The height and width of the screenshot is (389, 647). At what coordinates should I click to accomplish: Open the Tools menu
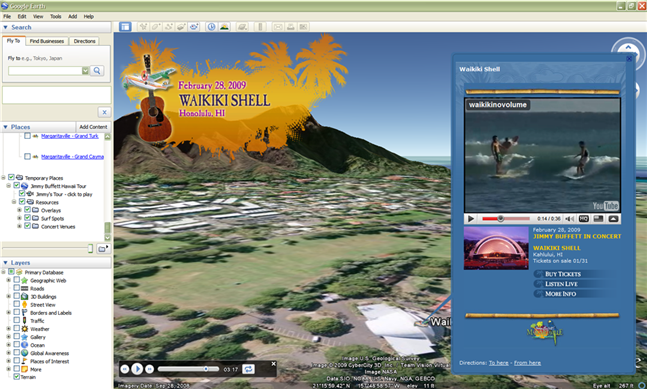(55, 17)
